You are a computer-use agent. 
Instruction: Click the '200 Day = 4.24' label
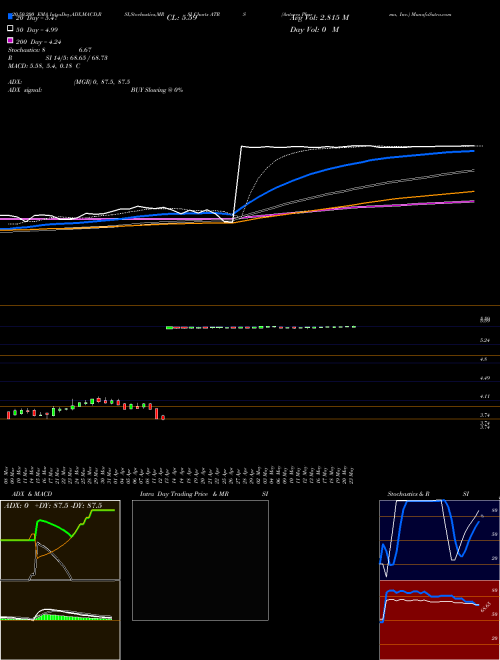pos(38,42)
